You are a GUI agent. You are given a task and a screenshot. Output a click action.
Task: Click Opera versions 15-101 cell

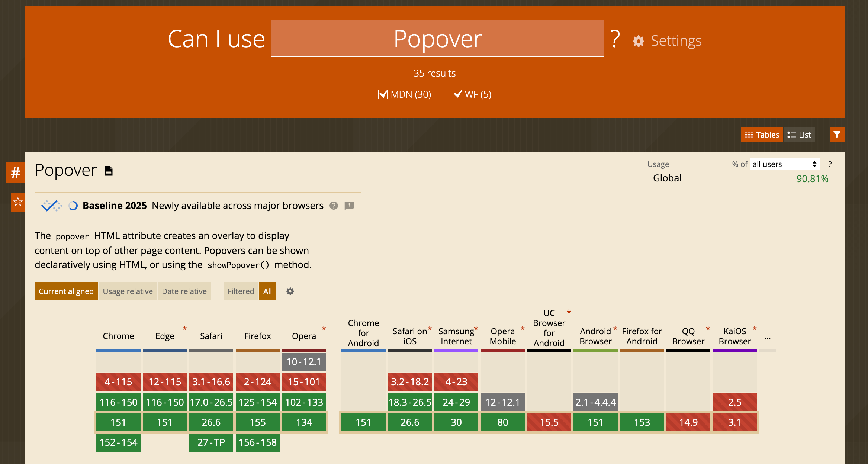(x=304, y=382)
